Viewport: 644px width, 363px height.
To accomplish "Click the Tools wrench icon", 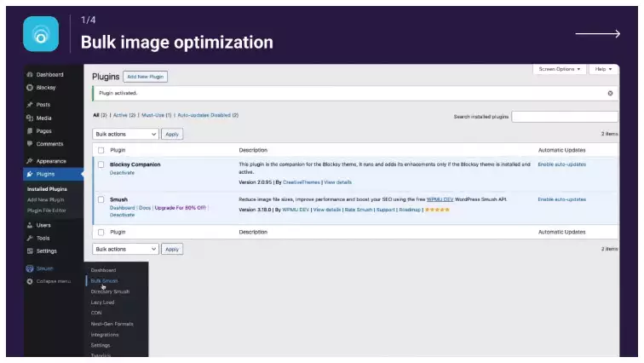I will pyautogui.click(x=30, y=239).
